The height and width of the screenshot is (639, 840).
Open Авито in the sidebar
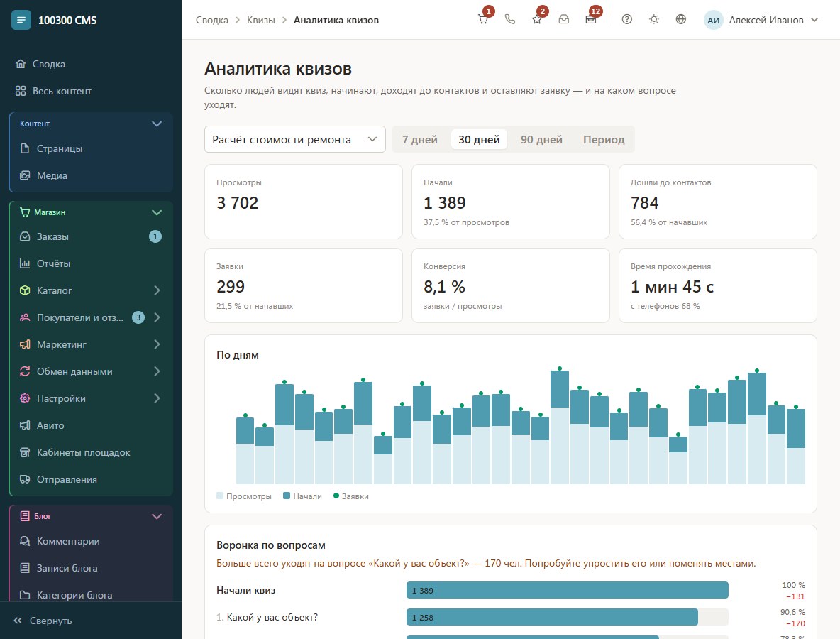point(91,425)
